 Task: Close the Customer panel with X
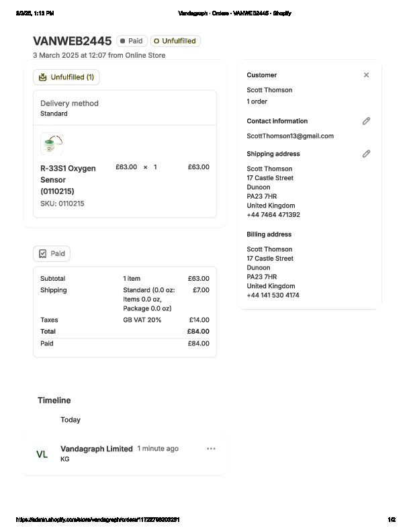[366, 75]
